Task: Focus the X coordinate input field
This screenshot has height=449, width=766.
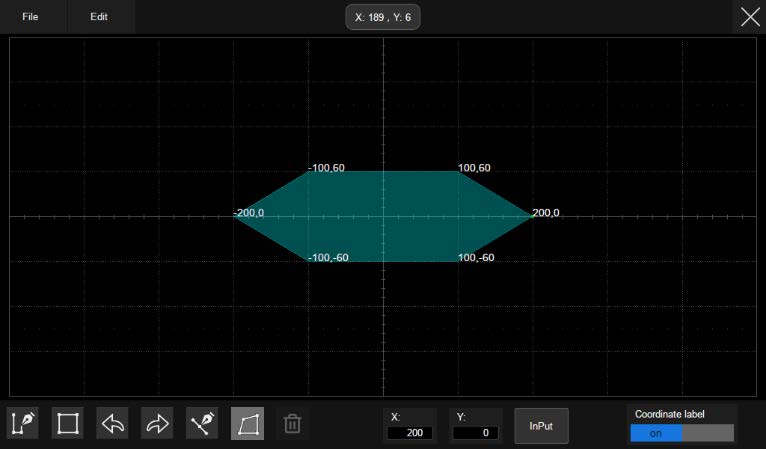Action: (x=410, y=433)
